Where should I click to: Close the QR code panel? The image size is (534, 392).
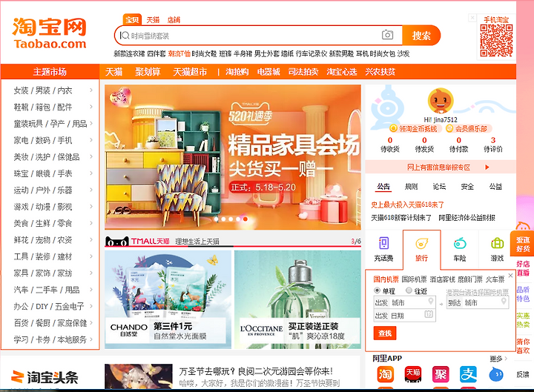(x=472, y=17)
